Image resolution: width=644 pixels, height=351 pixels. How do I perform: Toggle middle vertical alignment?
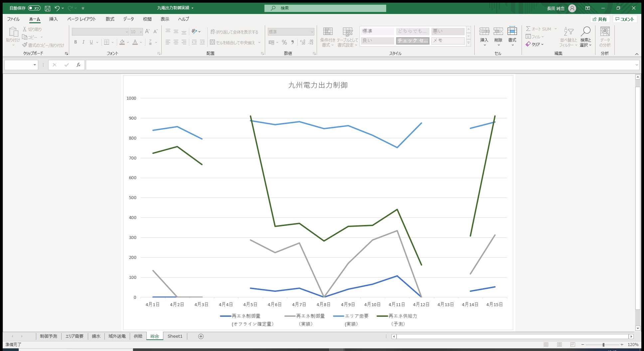(176, 32)
